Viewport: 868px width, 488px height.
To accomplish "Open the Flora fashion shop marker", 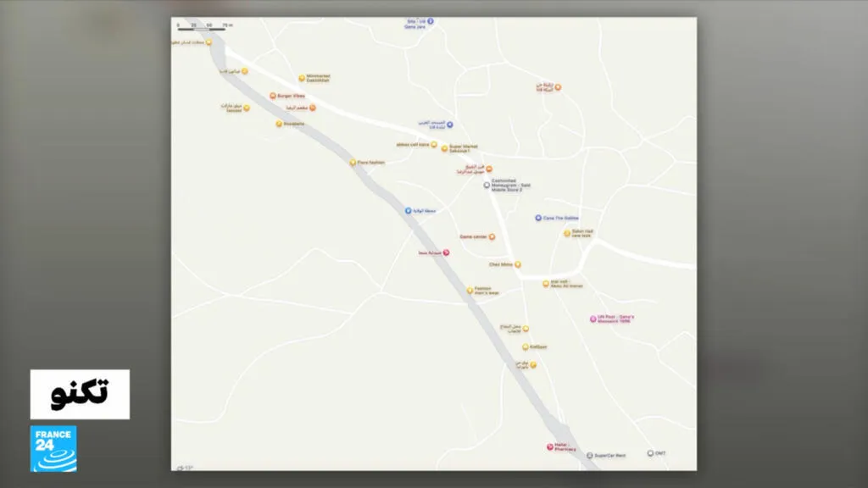I will 353,162.
